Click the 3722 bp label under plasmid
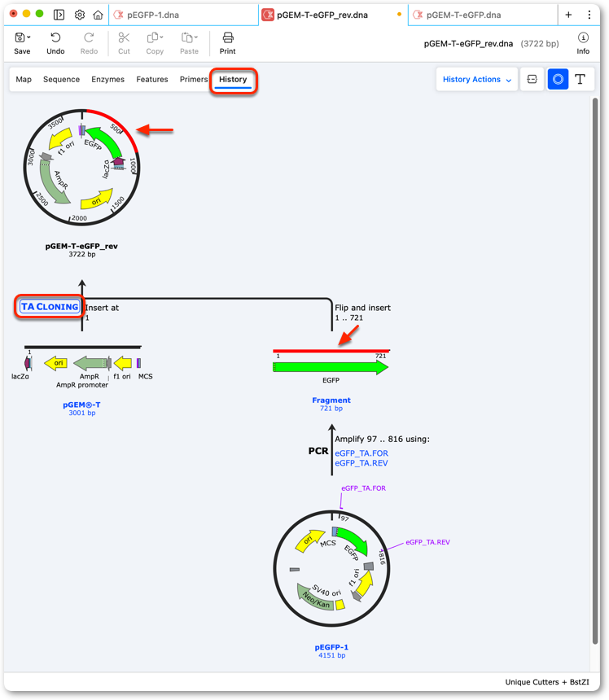The width and height of the screenshot is (609, 700). click(81, 255)
